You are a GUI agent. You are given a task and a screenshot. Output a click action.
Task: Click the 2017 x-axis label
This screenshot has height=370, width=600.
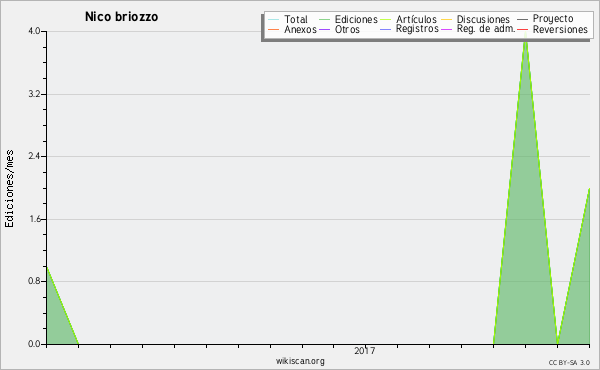tap(364, 351)
